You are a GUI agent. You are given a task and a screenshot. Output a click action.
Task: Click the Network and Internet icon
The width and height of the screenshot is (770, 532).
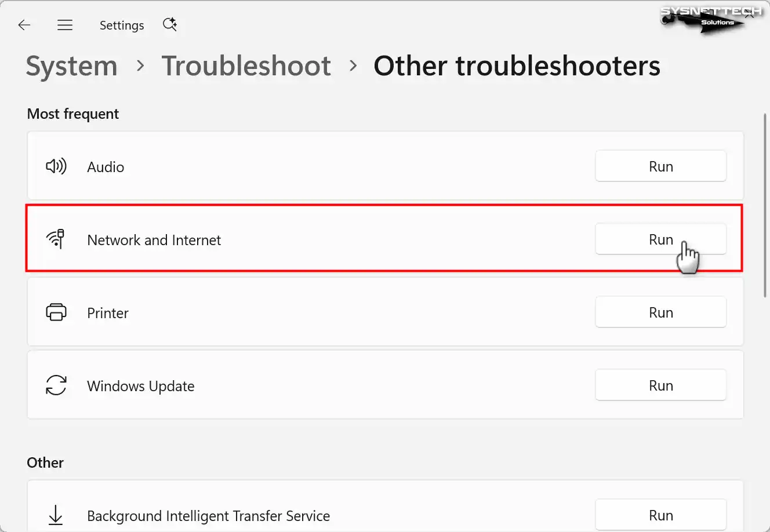[56, 239]
